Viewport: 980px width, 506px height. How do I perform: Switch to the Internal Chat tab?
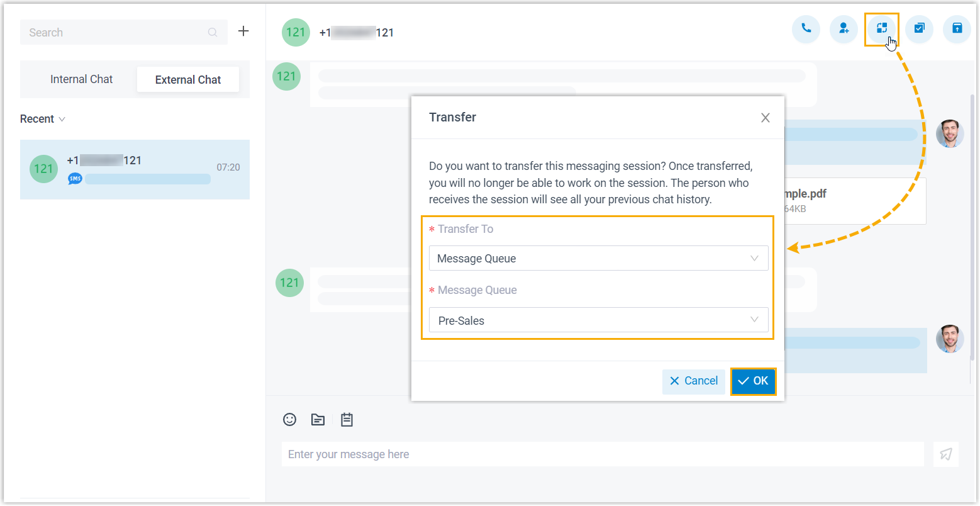point(81,79)
